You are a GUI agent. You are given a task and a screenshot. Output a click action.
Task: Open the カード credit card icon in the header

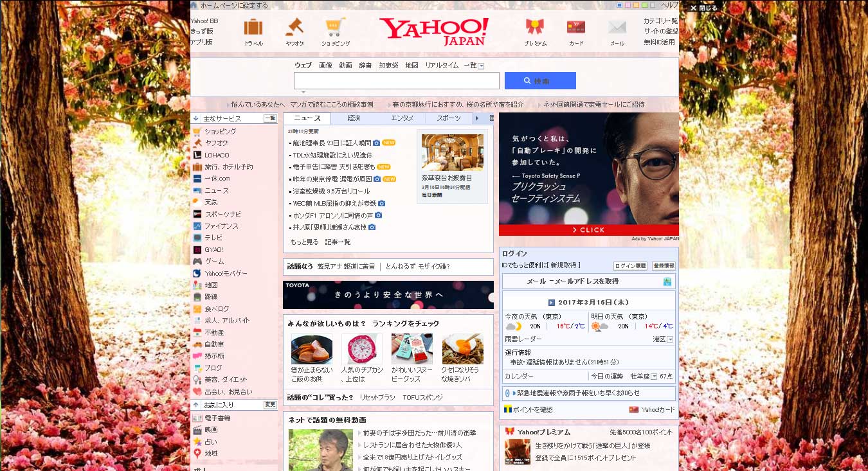(576, 28)
